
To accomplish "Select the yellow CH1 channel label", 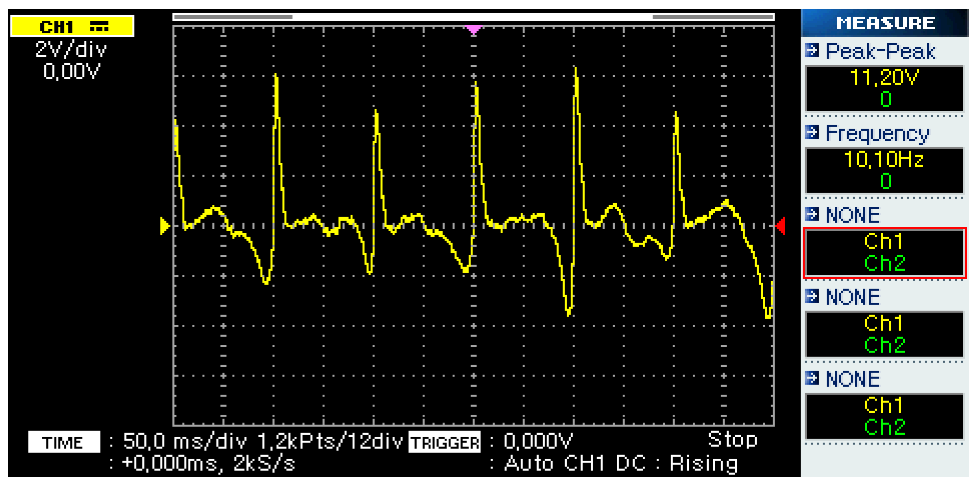I will (57, 27).
